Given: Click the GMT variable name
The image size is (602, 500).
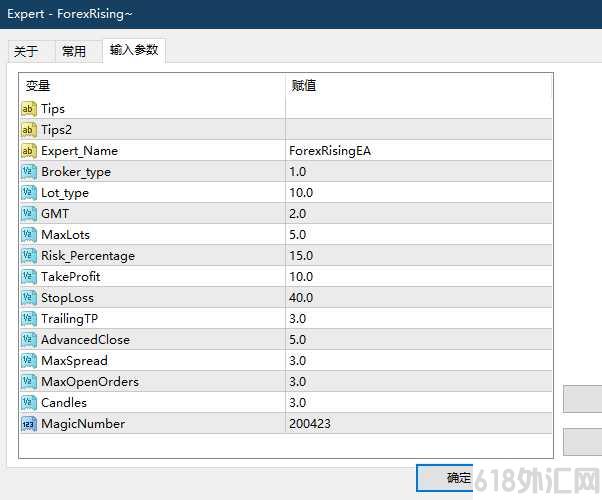Looking at the screenshot, I should (x=55, y=214).
